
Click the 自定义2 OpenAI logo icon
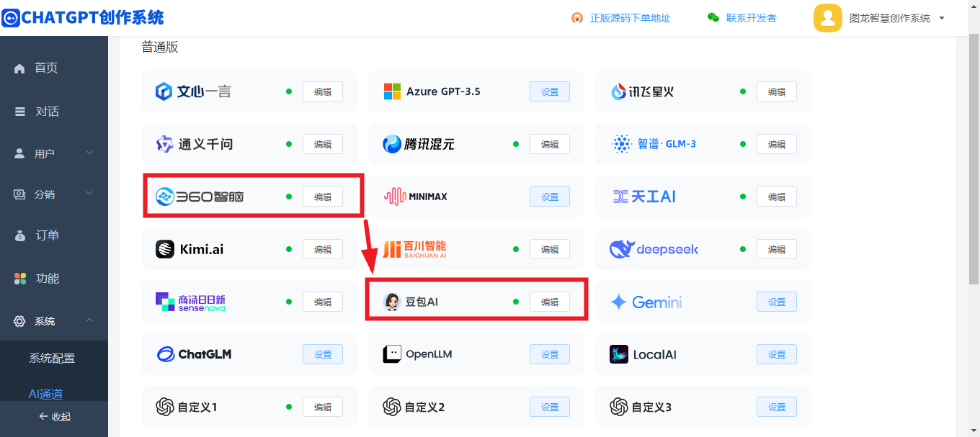tap(392, 407)
